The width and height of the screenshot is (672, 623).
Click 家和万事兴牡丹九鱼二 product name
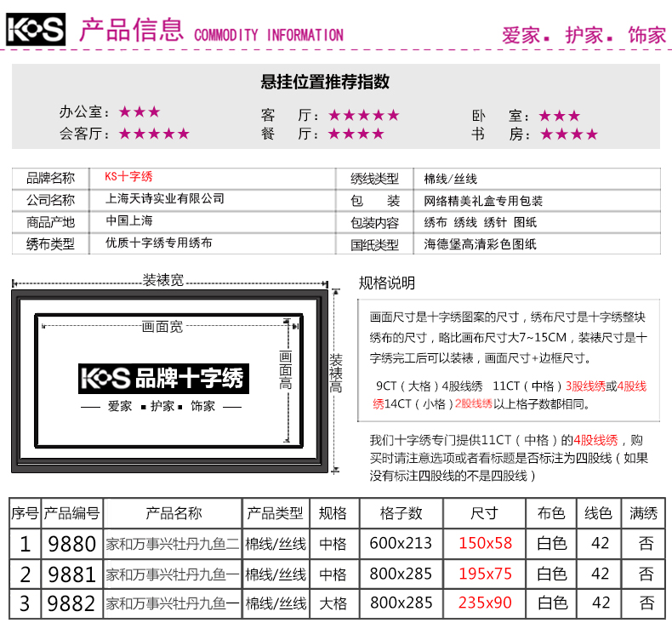coord(173,544)
